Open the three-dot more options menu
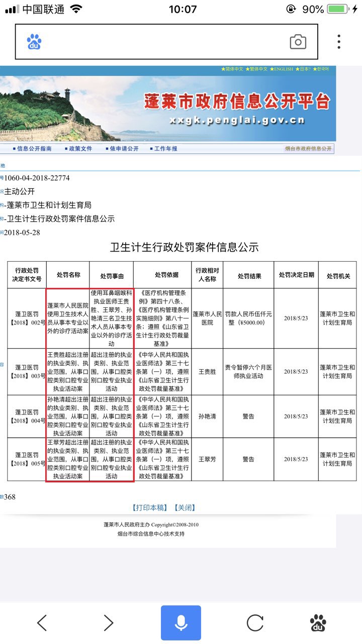362x644 pixels. click(339, 42)
